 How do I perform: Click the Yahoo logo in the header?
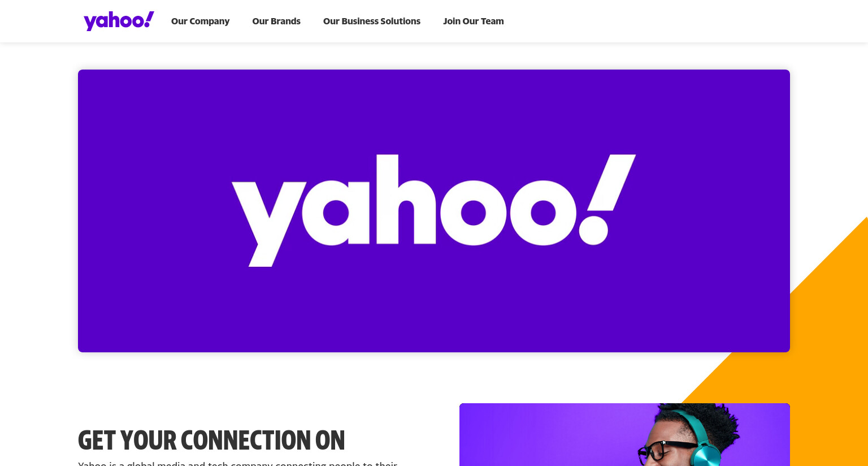click(119, 21)
